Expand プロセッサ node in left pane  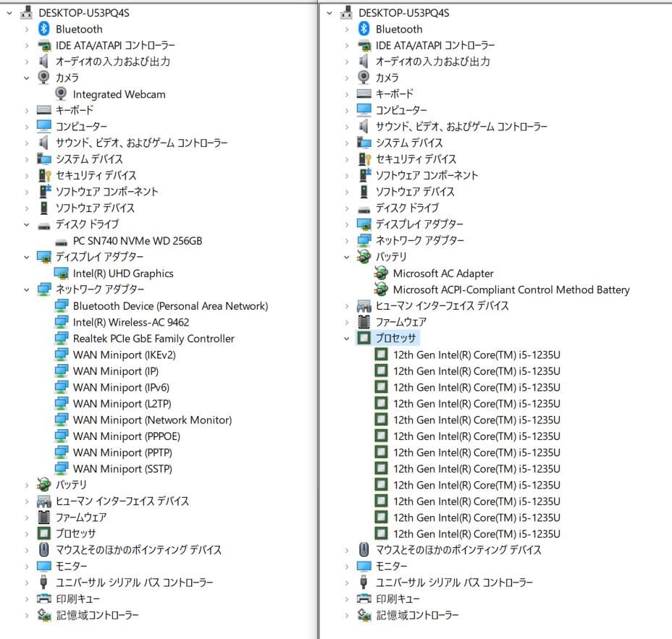27,533
